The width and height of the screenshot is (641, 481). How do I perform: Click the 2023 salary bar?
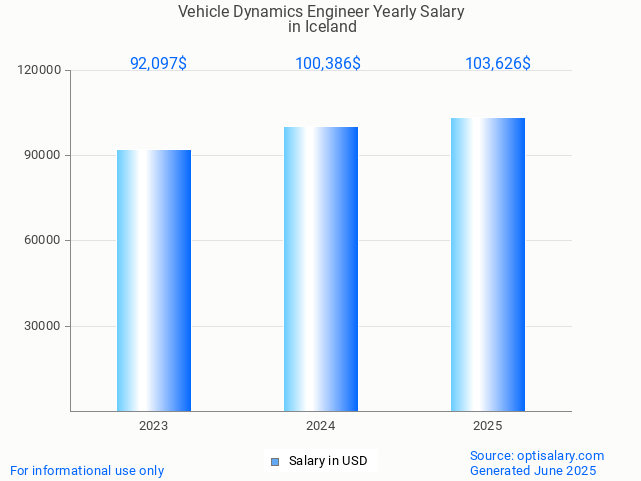pyautogui.click(x=154, y=280)
